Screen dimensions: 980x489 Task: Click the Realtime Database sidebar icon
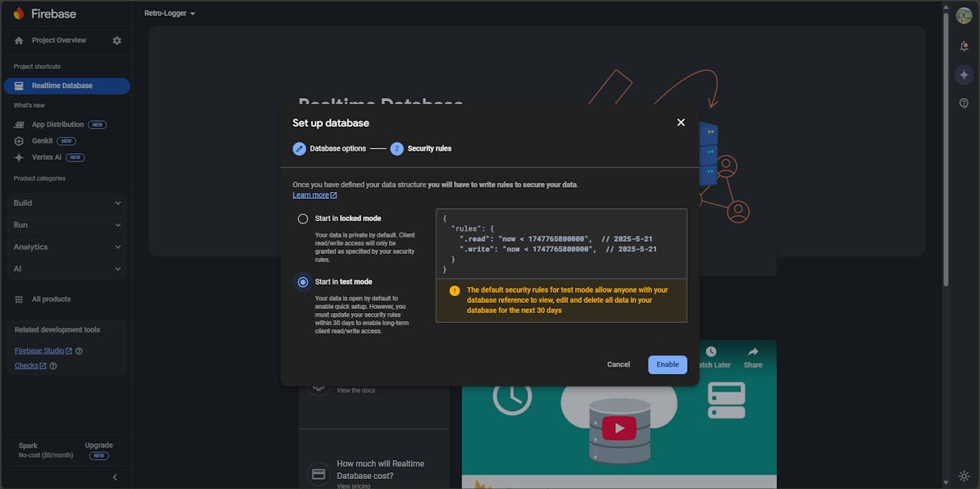point(19,86)
